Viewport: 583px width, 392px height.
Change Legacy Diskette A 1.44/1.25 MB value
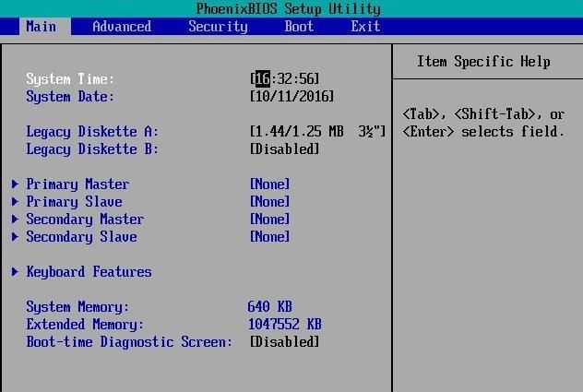tap(317, 132)
